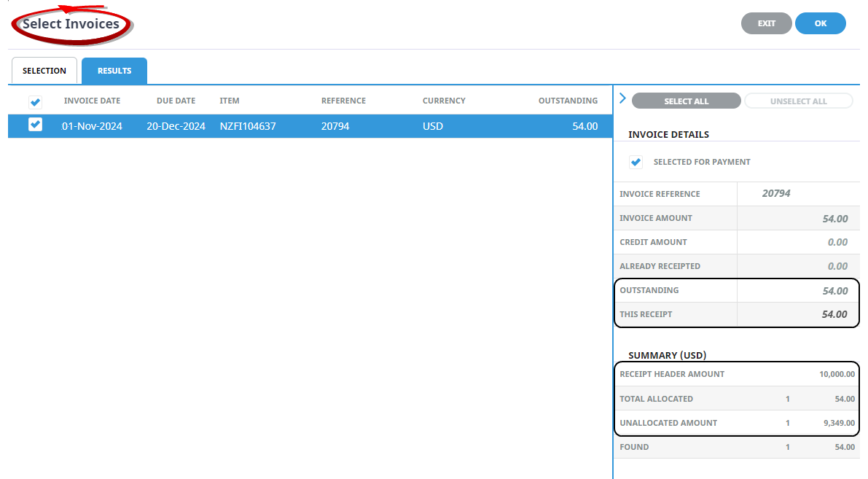Toggle the Selected For Payment checkbox
Viewport: 868px width, 479px height.
click(636, 162)
